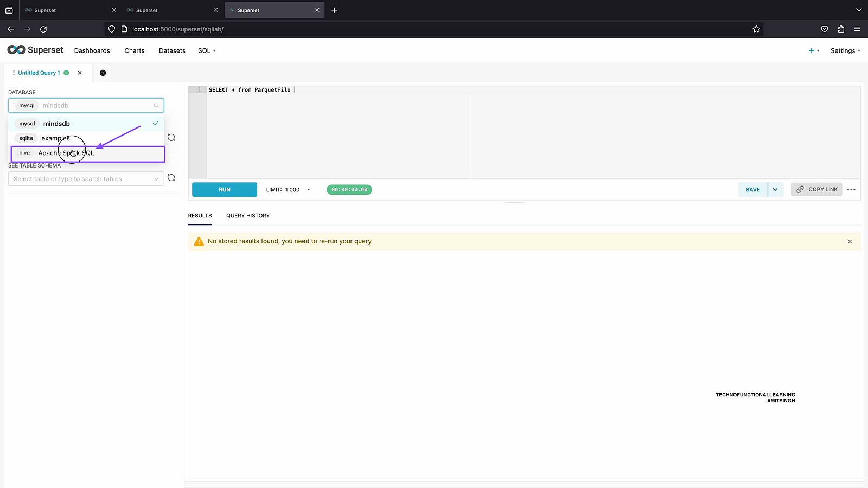Image resolution: width=868 pixels, height=488 pixels.
Task: Open the Save button dropdown arrow
Action: 775,190
